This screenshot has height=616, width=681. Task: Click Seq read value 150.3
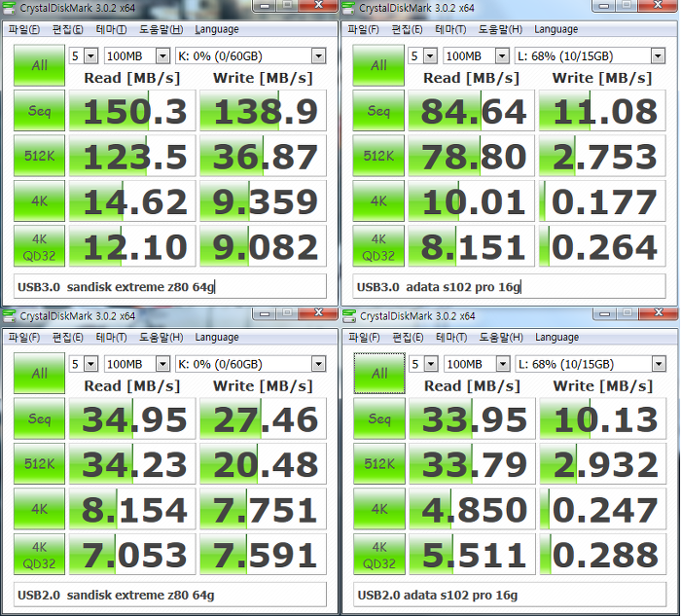coord(132,110)
